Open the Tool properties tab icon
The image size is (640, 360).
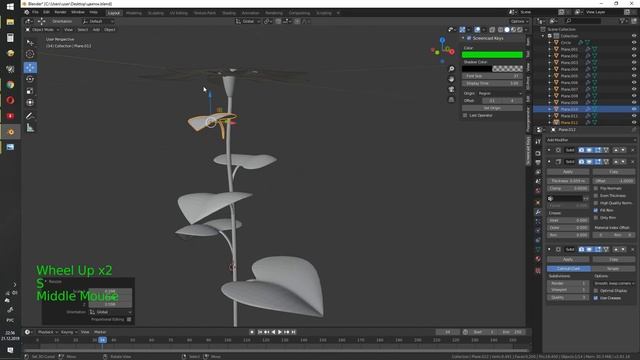[538, 142]
